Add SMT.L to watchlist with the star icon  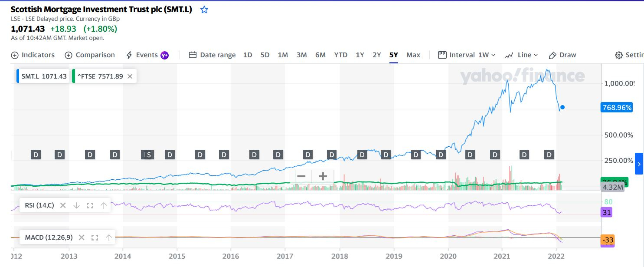(204, 10)
